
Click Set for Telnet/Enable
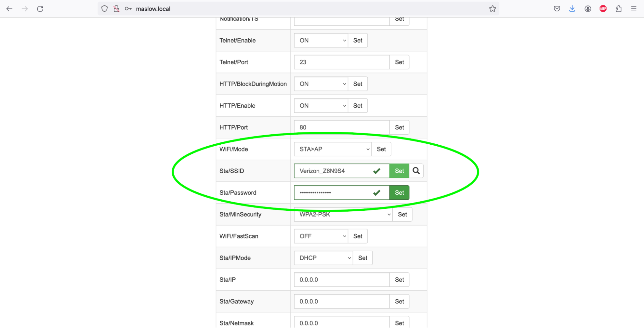pos(358,40)
